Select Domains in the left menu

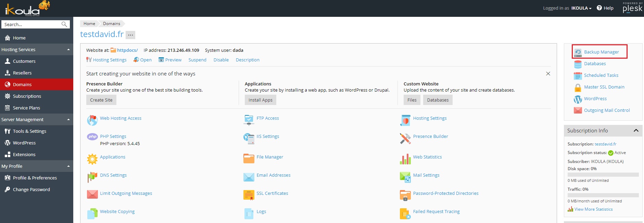click(37, 84)
